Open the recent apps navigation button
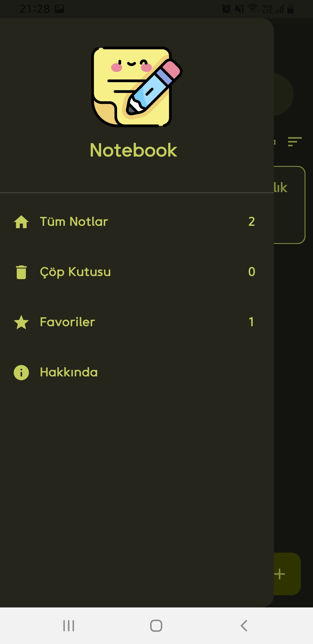The width and height of the screenshot is (313, 644). [69, 626]
